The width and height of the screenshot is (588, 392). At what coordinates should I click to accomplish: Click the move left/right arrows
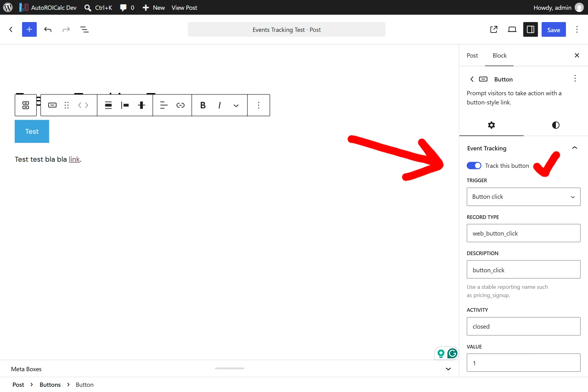click(83, 105)
